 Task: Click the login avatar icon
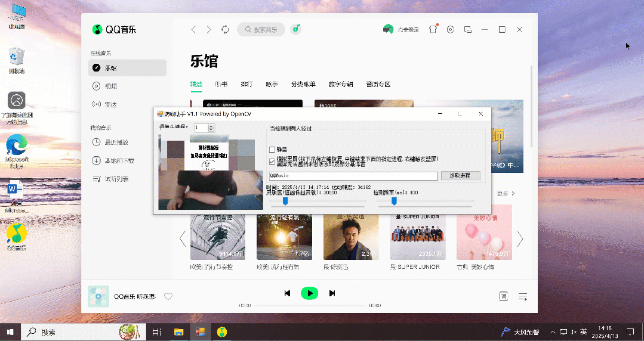(388, 29)
